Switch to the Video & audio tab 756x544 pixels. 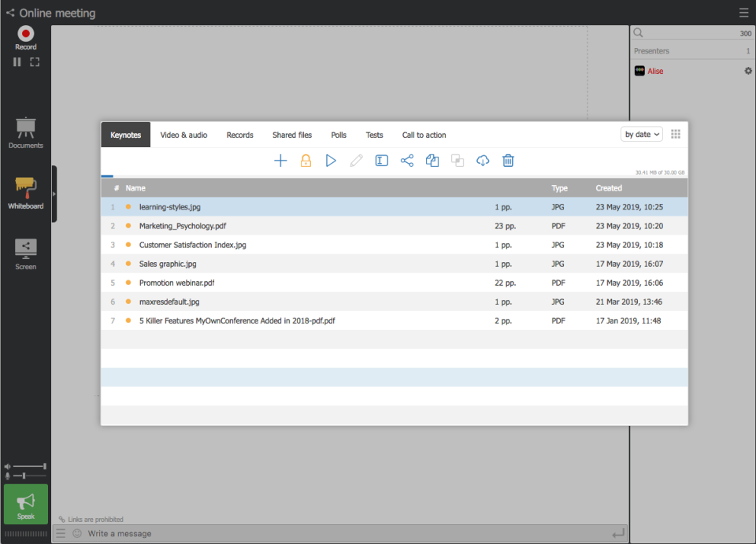pyautogui.click(x=183, y=135)
